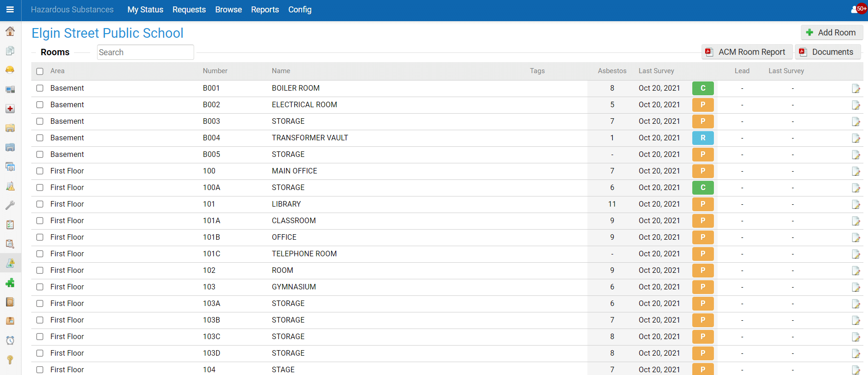Viewport: 868px width, 375px height.
Task: Check the 101A CLASSROOM row checkbox
Action: tap(40, 220)
